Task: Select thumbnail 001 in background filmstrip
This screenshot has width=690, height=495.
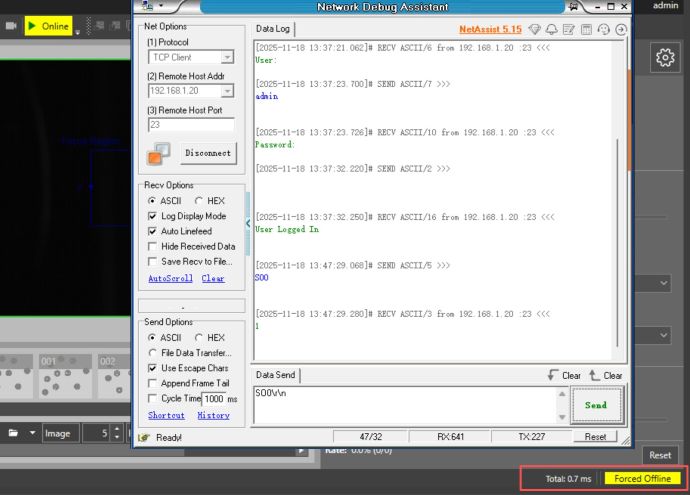Action: 65,377
